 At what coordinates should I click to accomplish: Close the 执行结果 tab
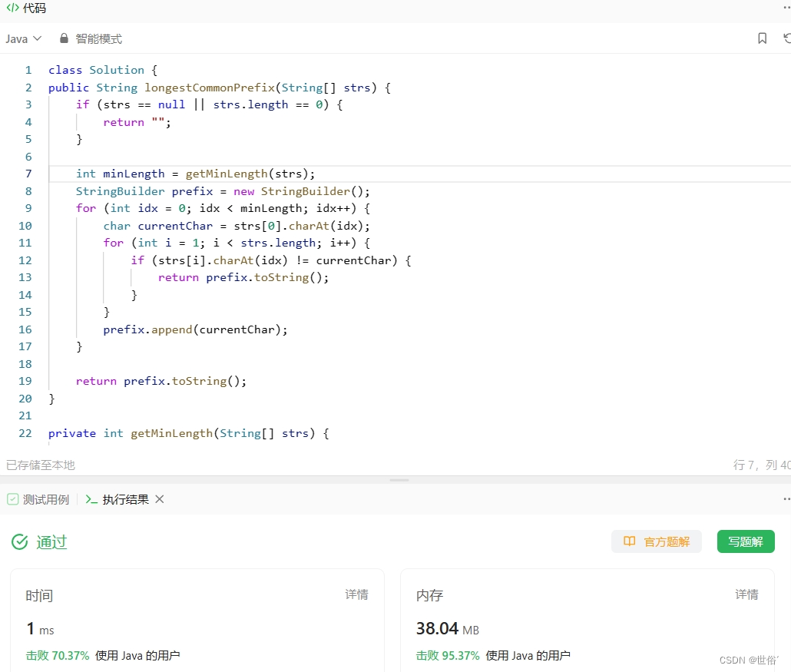click(160, 499)
